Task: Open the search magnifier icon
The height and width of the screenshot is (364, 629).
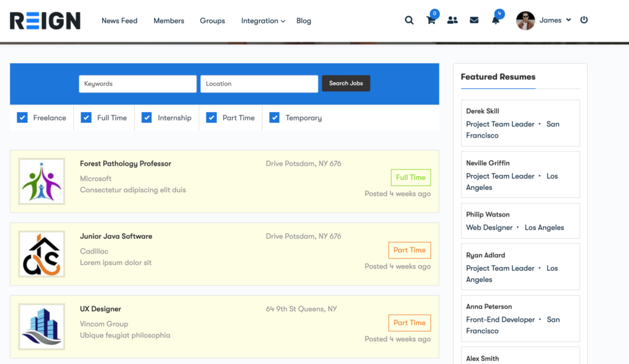Action: click(408, 20)
